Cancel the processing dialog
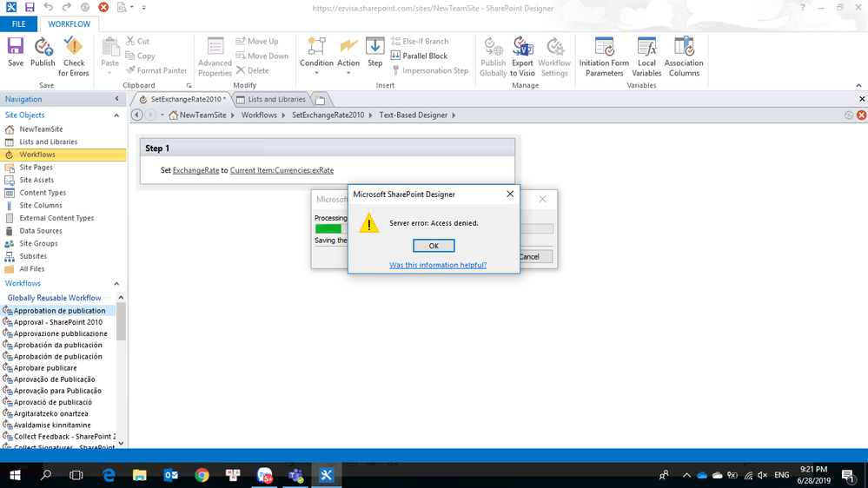 click(x=536, y=256)
